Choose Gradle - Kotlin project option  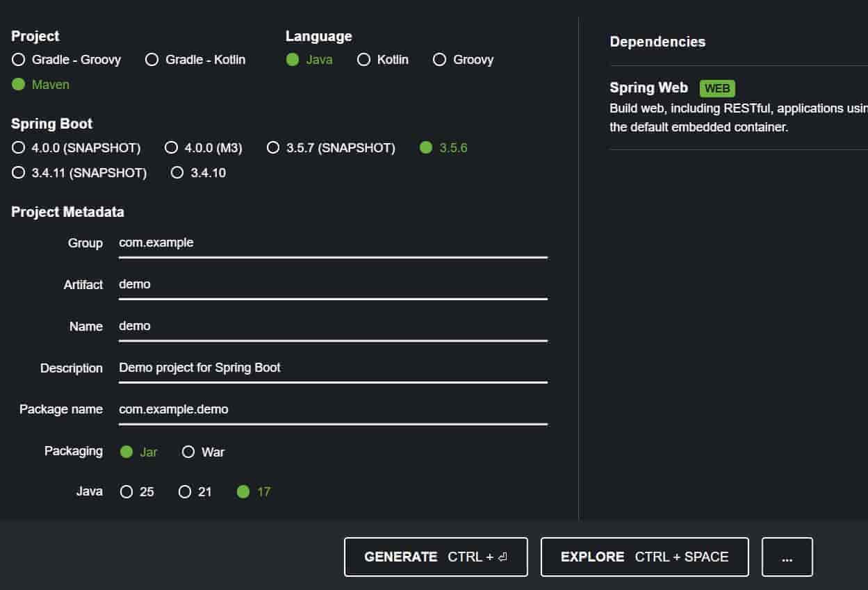click(x=152, y=60)
